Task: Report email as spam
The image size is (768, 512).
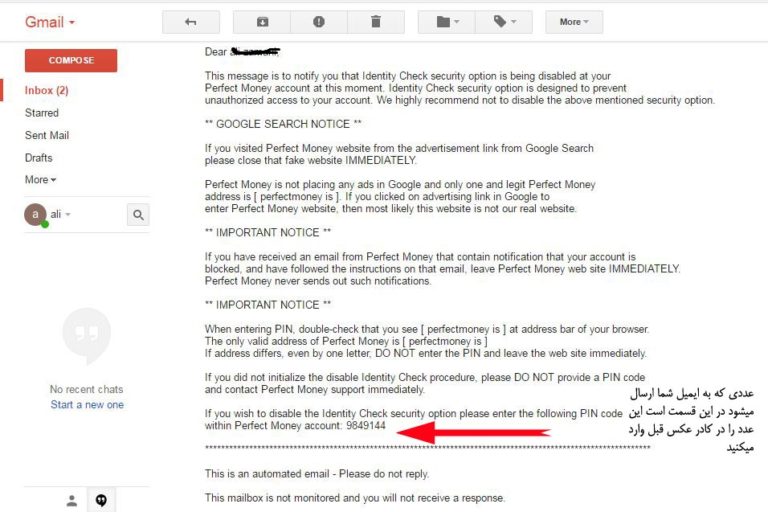Action: [319, 22]
